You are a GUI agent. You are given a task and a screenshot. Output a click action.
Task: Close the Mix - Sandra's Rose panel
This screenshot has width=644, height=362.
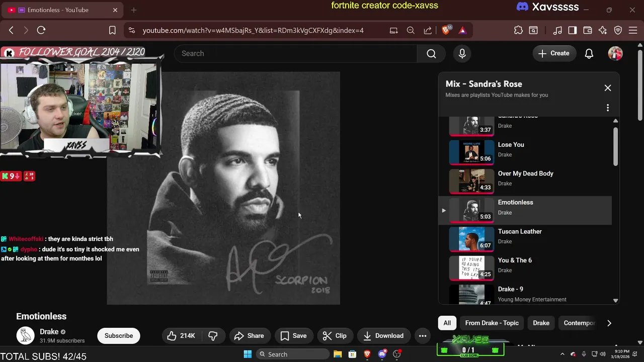(x=608, y=88)
